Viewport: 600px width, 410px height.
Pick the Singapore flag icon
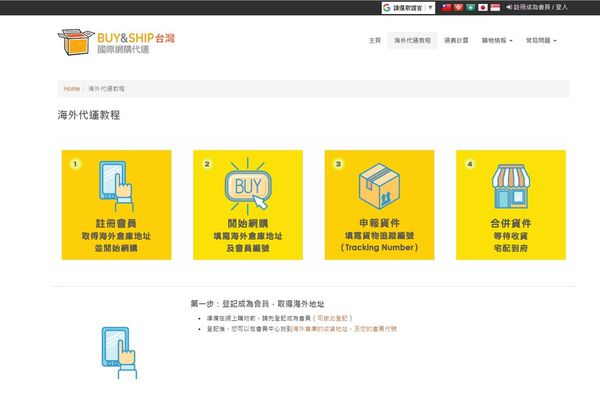494,7
